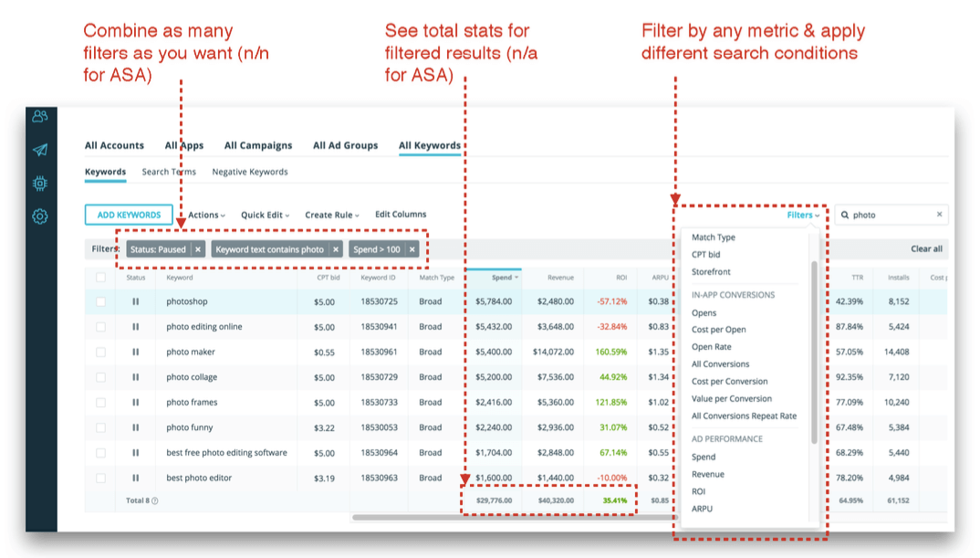
Task: Toggle the select-all checkbox in table header
Action: 100,277
